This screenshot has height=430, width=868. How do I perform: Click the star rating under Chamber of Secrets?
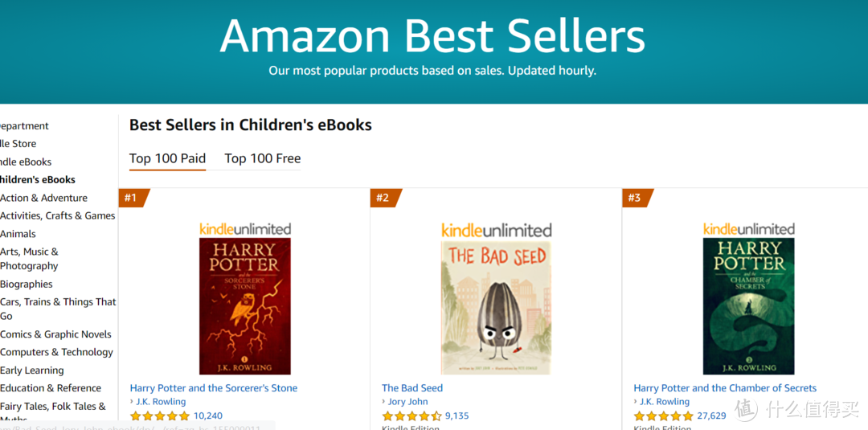coord(663,416)
